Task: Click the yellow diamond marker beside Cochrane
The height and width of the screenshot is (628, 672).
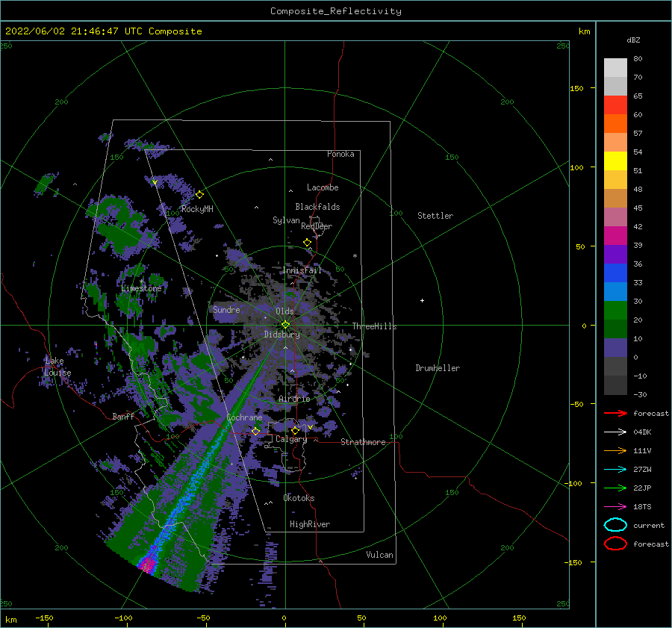Action: pos(256,431)
